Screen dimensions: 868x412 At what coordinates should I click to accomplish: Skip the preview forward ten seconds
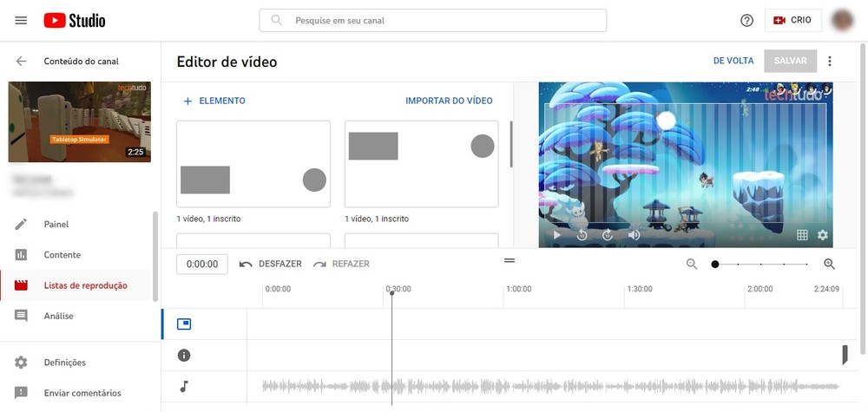[x=608, y=235]
